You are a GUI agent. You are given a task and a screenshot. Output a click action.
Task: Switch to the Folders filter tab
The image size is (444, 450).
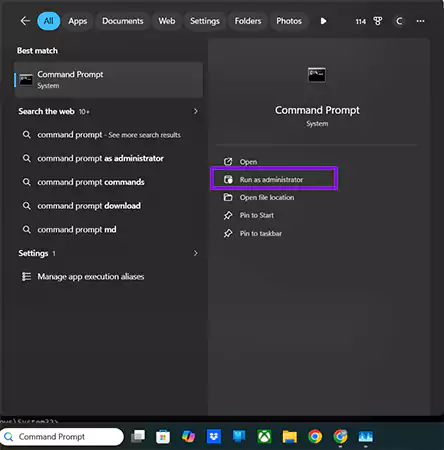coord(248,21)
